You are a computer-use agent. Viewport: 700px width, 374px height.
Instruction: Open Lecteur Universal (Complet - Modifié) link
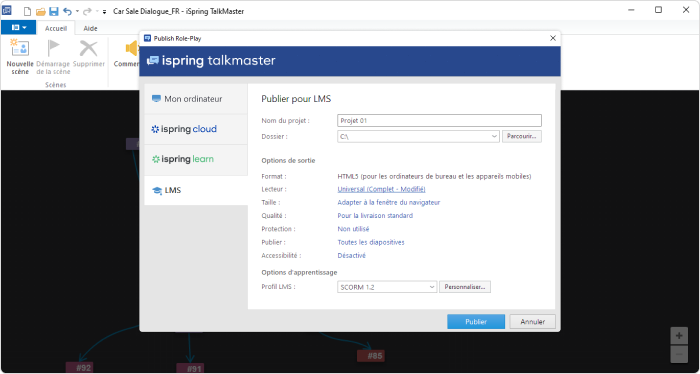click(x=381, y=189)
